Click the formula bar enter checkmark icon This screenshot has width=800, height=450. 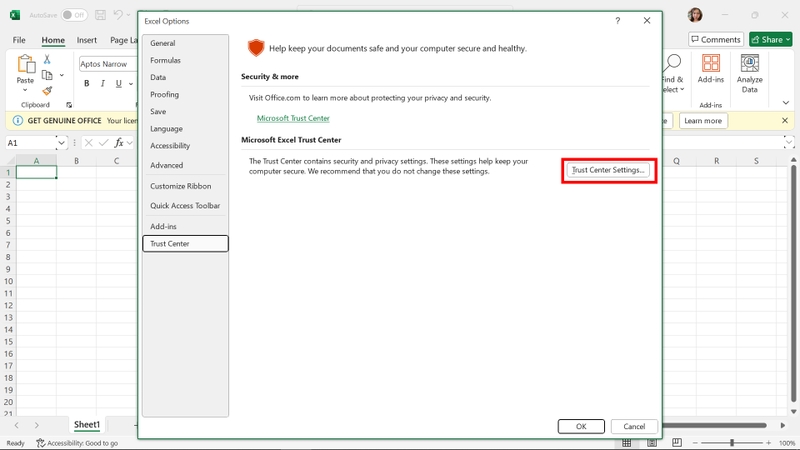pos(104,143)
